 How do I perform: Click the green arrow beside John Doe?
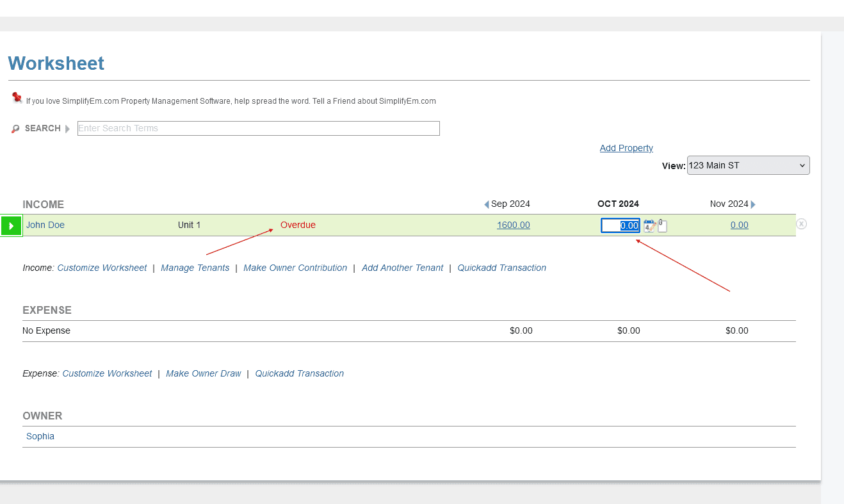click(11, 225)
